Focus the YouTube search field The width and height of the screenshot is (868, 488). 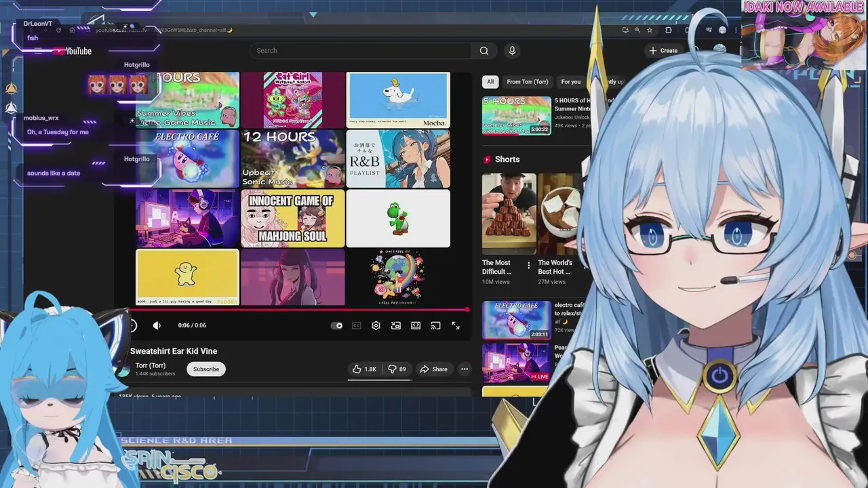pyautogui.click(x=360, y=50)
